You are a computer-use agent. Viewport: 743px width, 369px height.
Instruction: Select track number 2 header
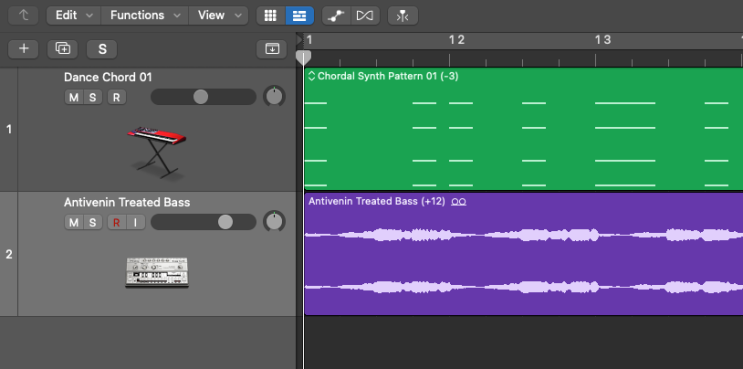point(9,254)
